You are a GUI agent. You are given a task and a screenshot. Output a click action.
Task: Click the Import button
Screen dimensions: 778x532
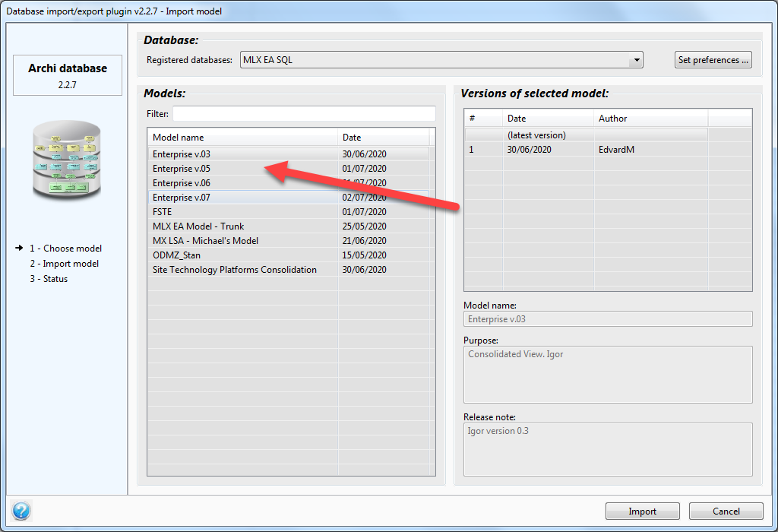coord(642,511)
